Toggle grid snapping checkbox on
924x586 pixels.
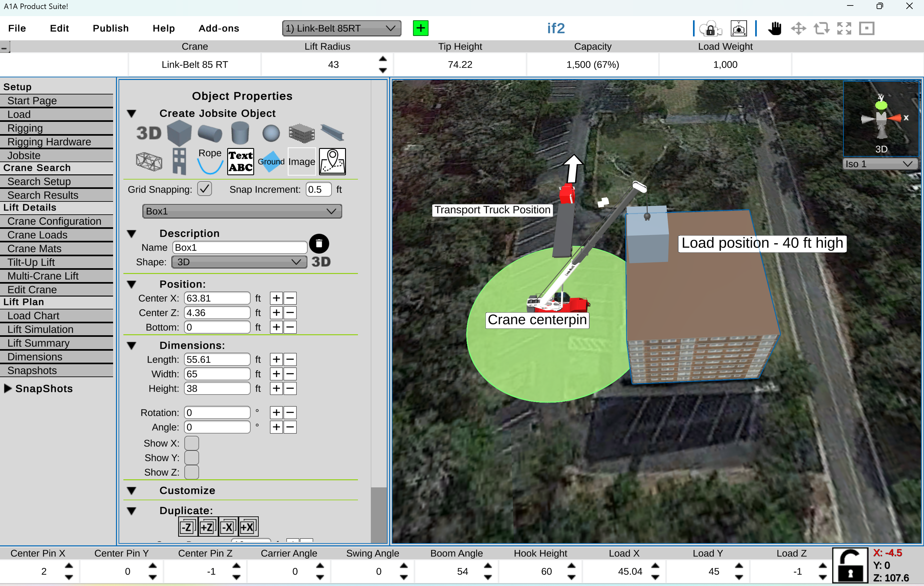[204, 189]
